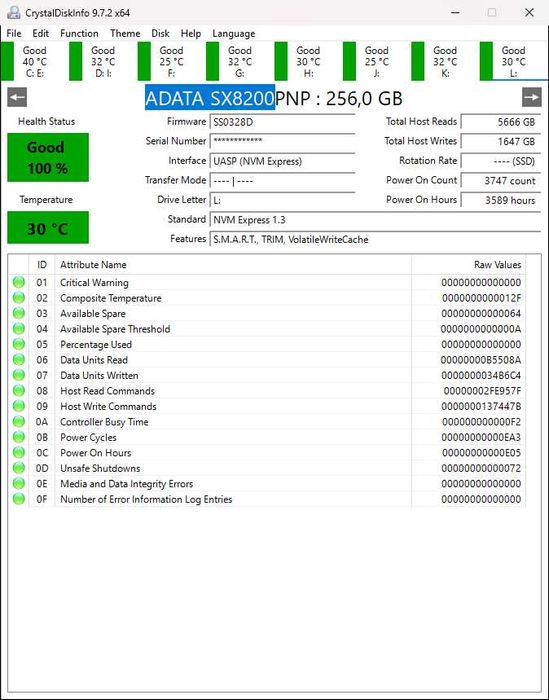Click the status dot for Data Units Read
Viewport: 549px width, 700px height.
[19, 360]
